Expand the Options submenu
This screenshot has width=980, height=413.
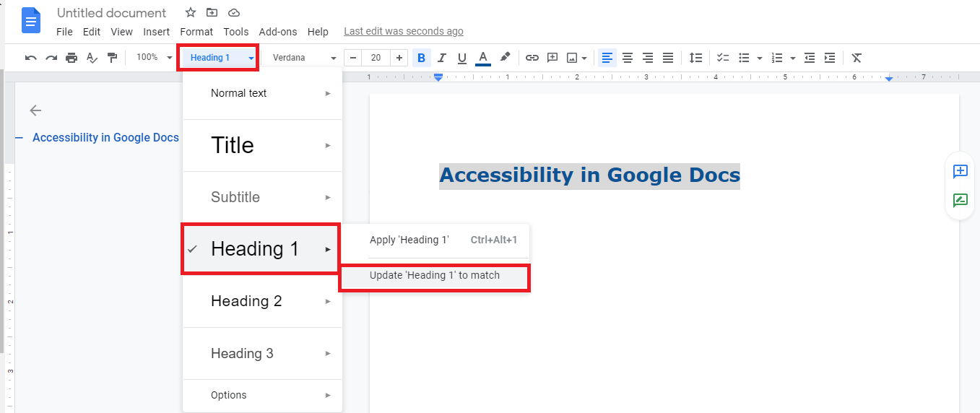[262, 395]
